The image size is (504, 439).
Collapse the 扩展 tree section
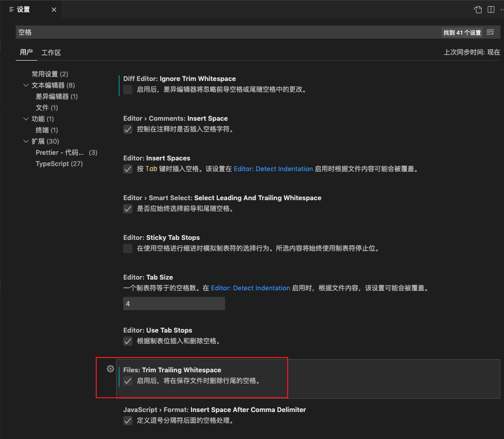[25, 141]
